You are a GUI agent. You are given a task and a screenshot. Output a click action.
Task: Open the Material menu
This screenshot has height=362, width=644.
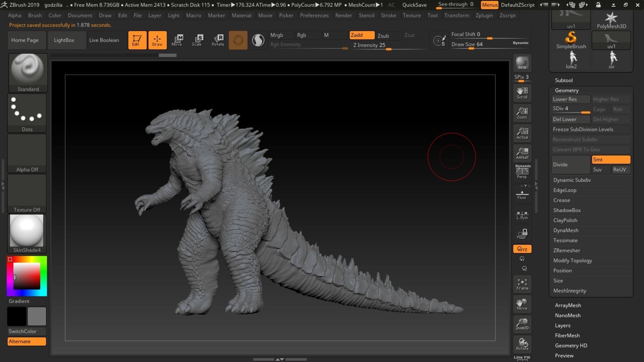pos(241,15)
